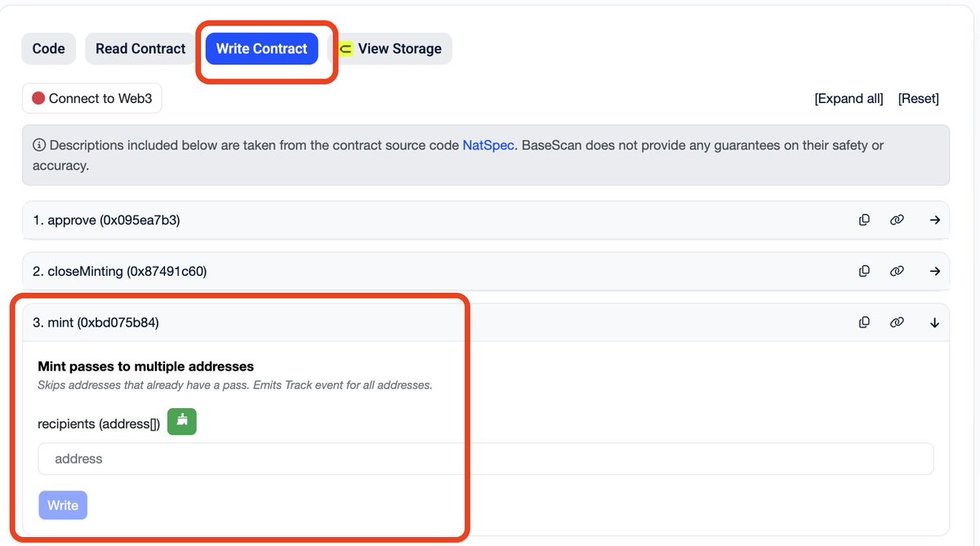Click the Reset link
980x546 pixels.
(919, 99)
